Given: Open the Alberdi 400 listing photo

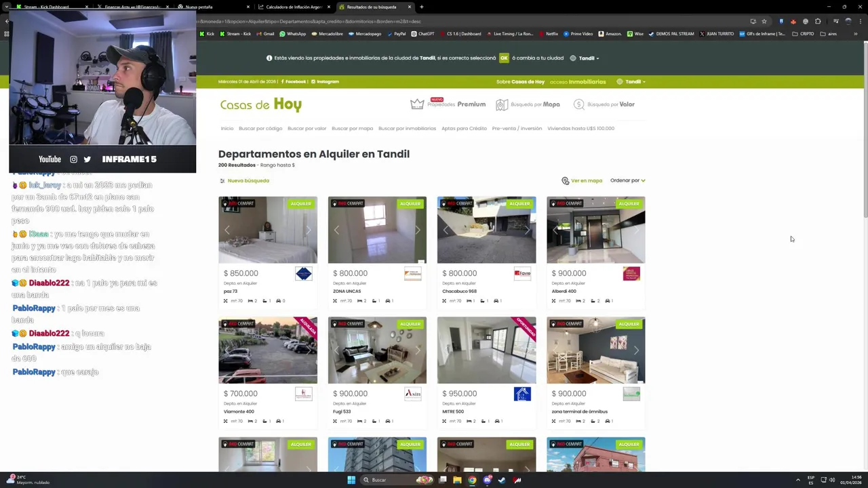Looking at the screenshot, I should click(595, 230).
